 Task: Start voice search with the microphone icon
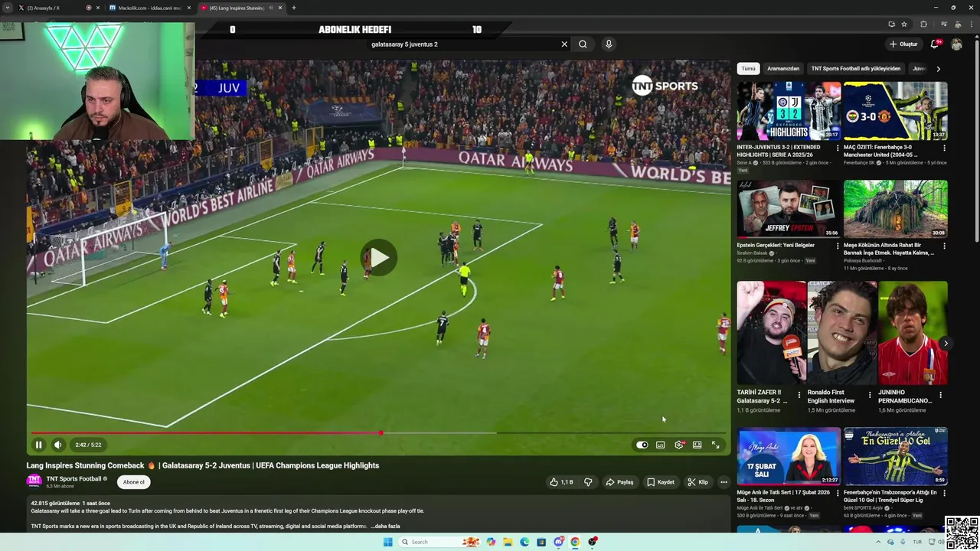tap(609, 44)
